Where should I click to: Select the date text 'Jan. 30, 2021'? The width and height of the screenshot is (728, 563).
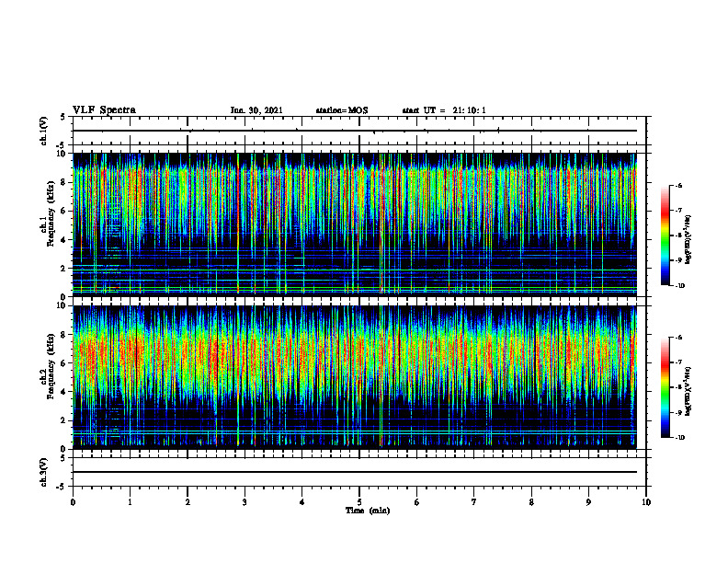click(256, 110)
